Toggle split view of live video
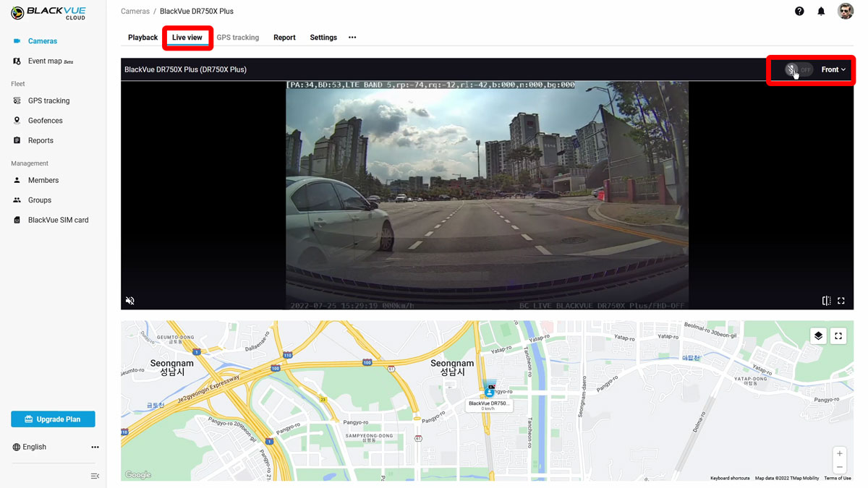Viewport: 868px width, 488px height. point(826,301)
